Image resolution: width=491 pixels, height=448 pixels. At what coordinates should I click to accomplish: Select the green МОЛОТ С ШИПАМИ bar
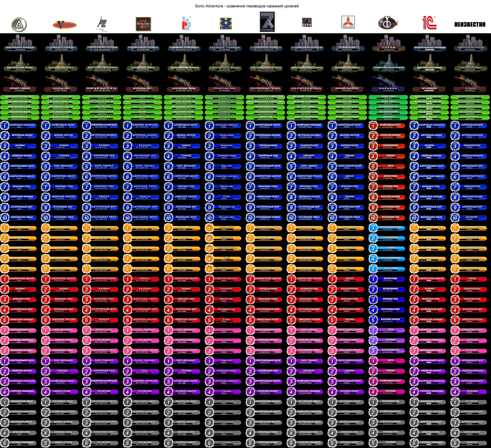click(x=347, y=117)
